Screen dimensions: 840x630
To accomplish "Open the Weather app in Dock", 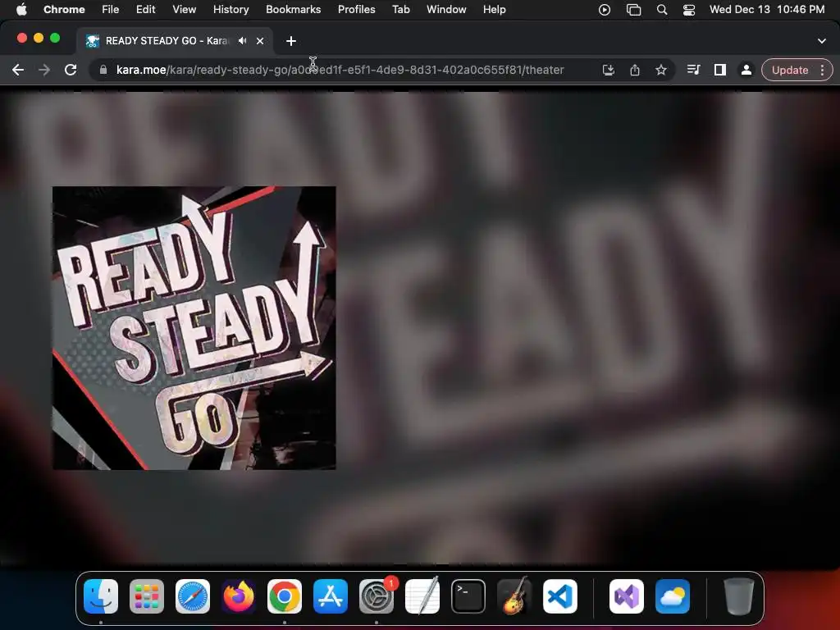I will coord(673,596).
